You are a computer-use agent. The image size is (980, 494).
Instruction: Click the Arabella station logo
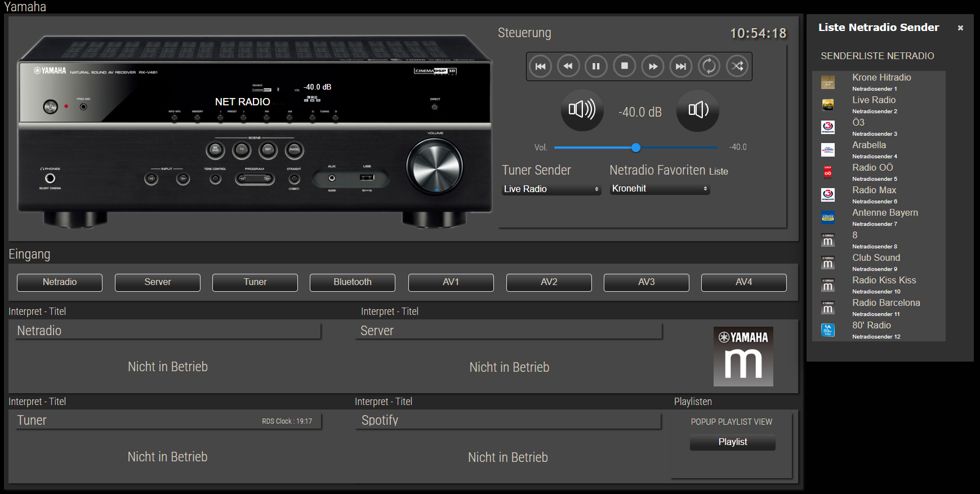(828, 150)
